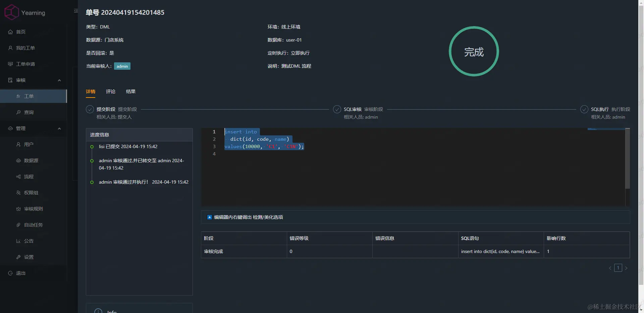Click the order number 20240419154201485 title
Image resolution: width=644 pixels, height=313 pixels.
[125, 12]
